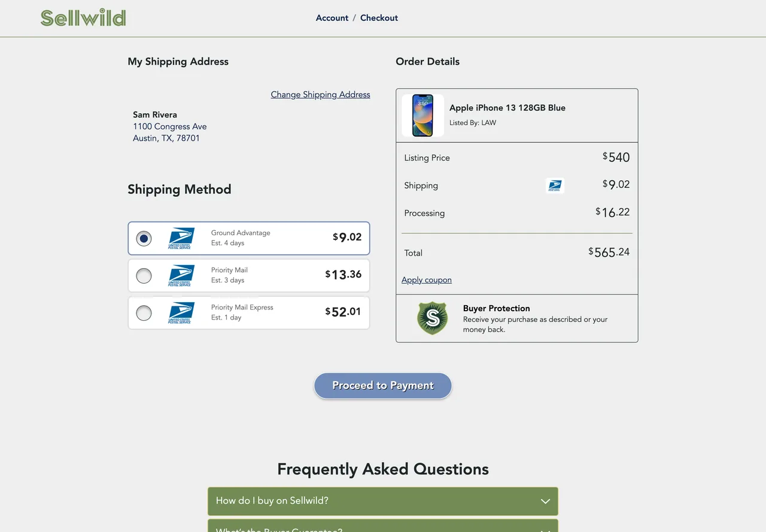The height and width of the screenshot is (532, 766).
Task: Open Checkout in the breadcrumb
Action: [x=379, y=18]
